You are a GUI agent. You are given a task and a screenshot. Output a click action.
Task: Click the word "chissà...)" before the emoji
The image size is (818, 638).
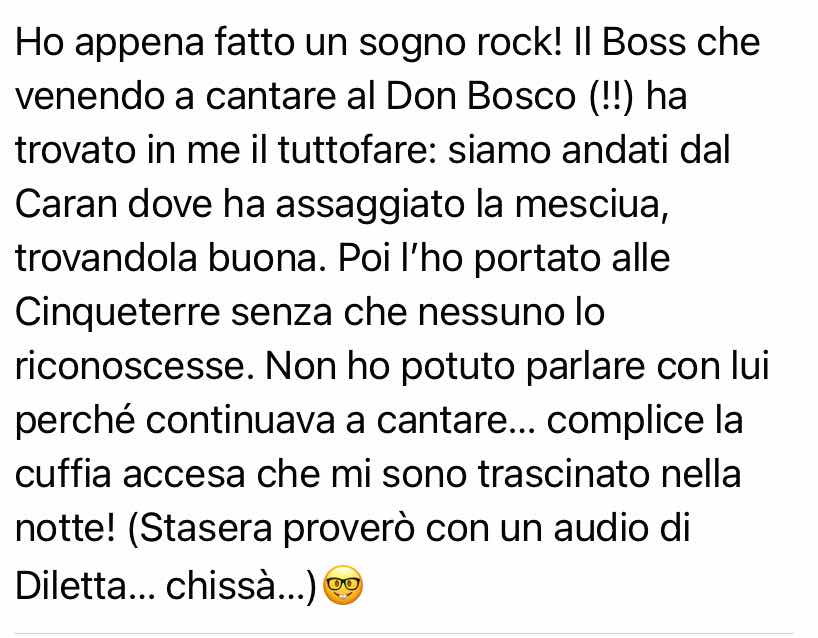coord(241,585)
